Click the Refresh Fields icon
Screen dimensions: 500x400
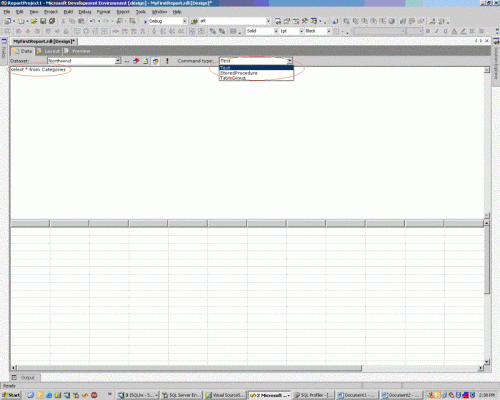click(146, 61)
